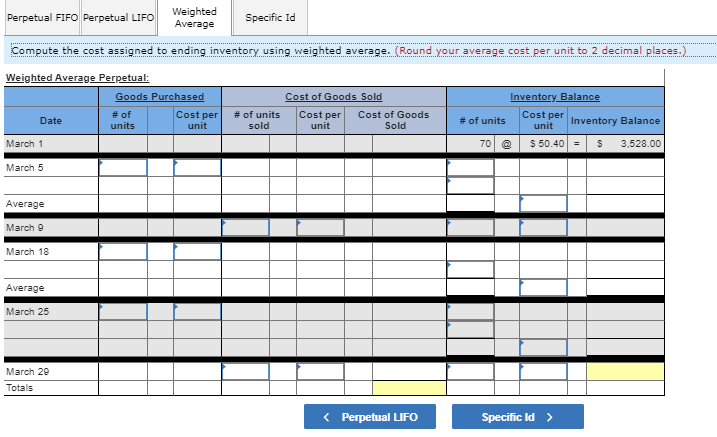Click the Totals row label

[x=19, y=388]
